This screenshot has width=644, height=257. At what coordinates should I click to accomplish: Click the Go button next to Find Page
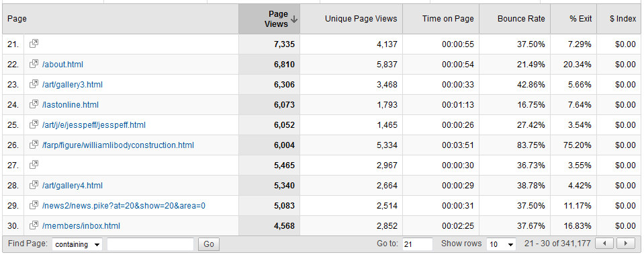[209, 244]
